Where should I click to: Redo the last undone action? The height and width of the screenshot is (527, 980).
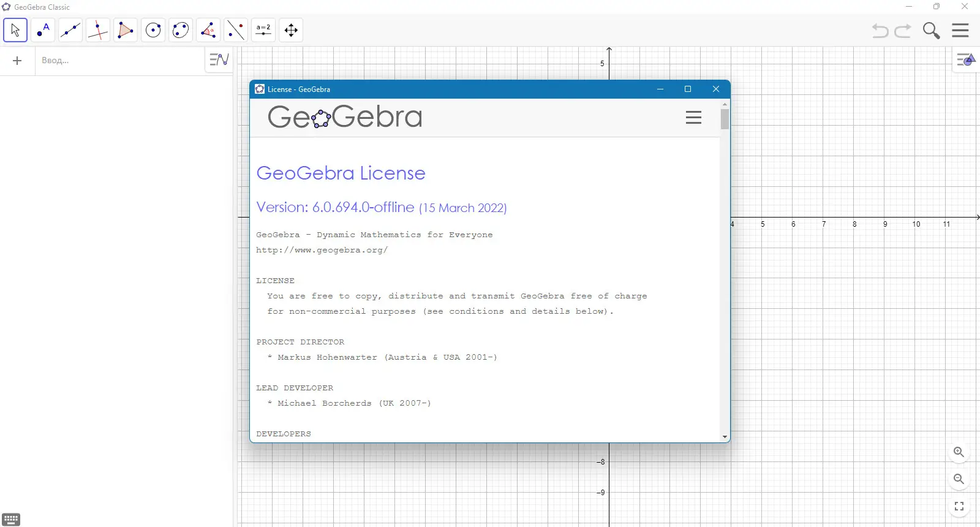coord(903,31)
